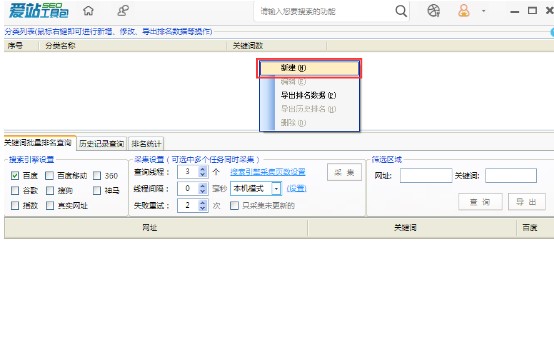Tick the 360 search engine checkbox

pos(97,176)
